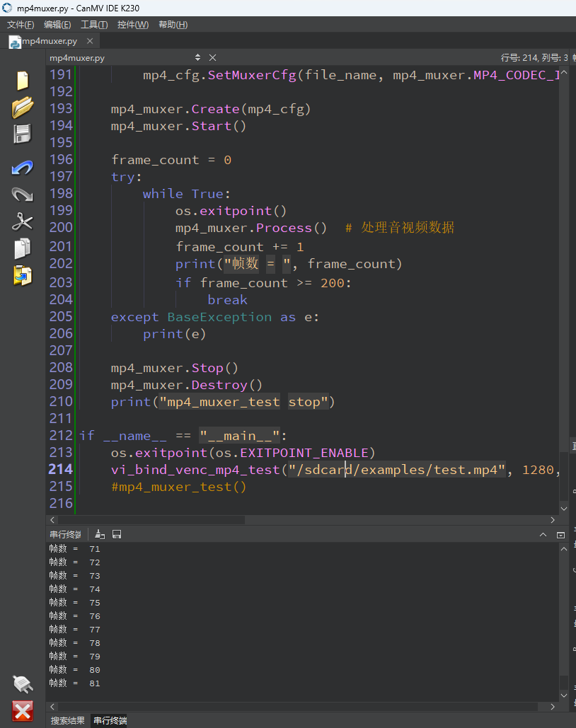Click the Python file icon on tab

click(15, 42)
